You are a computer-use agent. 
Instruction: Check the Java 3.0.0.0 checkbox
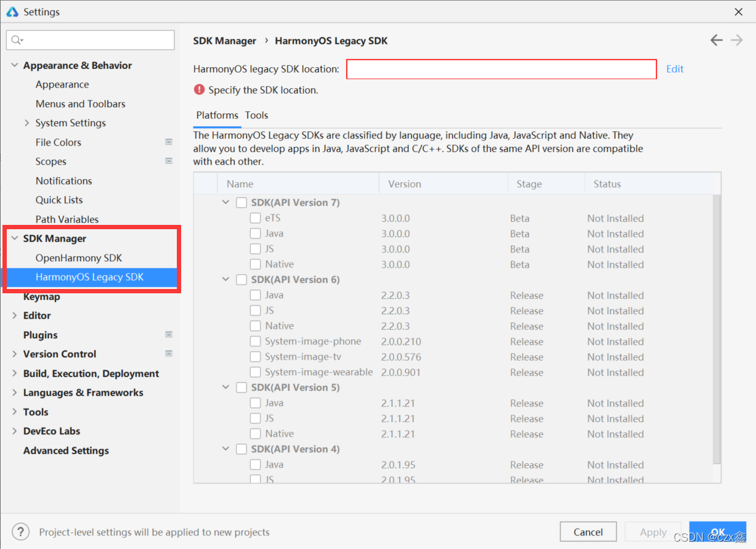coord(255,234)
